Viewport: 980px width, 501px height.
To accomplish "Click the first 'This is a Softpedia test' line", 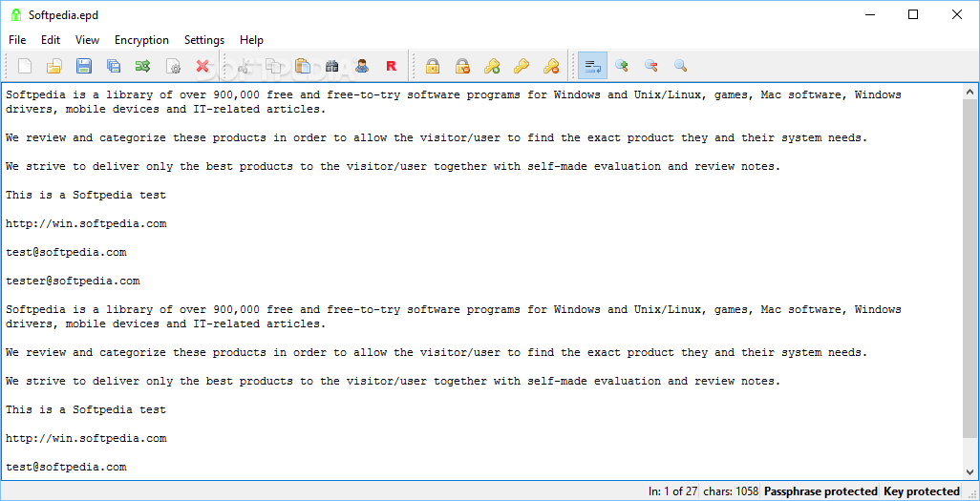I will [86, 195].
